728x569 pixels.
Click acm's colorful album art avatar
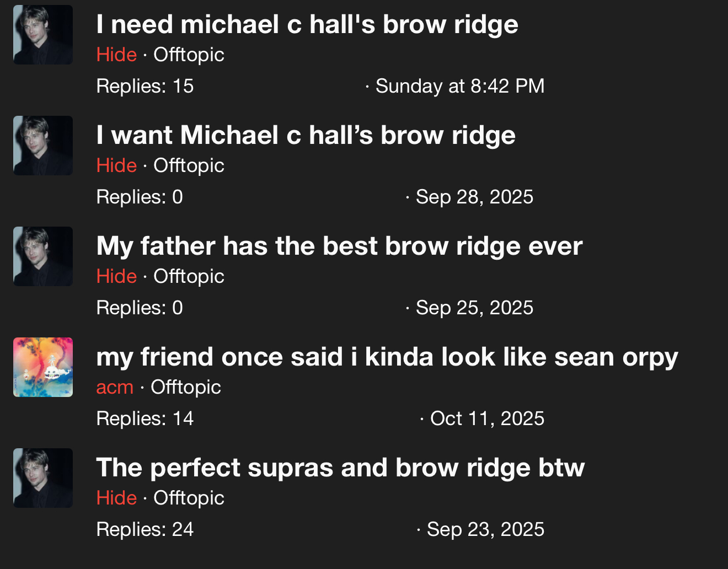(43, 367)
